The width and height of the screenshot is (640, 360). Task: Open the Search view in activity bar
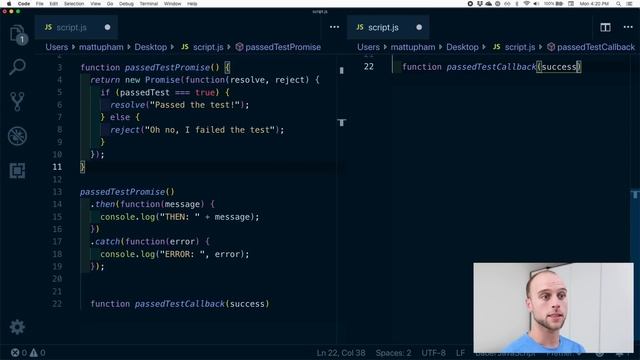click(x=17, y=67)
